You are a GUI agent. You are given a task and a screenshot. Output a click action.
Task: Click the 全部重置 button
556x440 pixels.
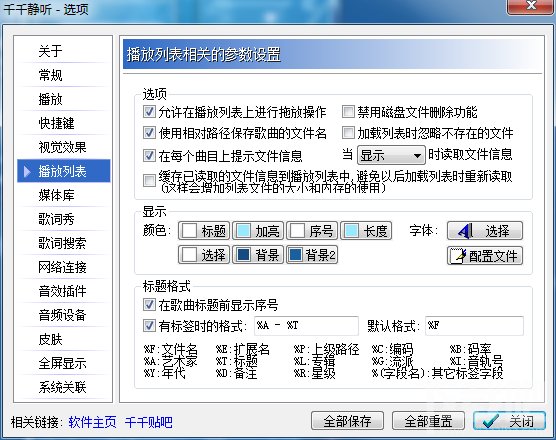point(428,421)
